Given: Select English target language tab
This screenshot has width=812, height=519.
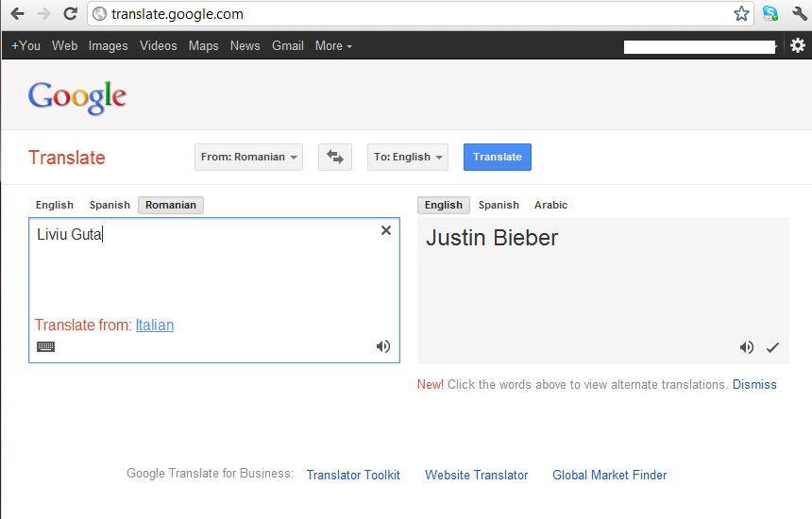Looking at the screenshot, I should (444, 205).
